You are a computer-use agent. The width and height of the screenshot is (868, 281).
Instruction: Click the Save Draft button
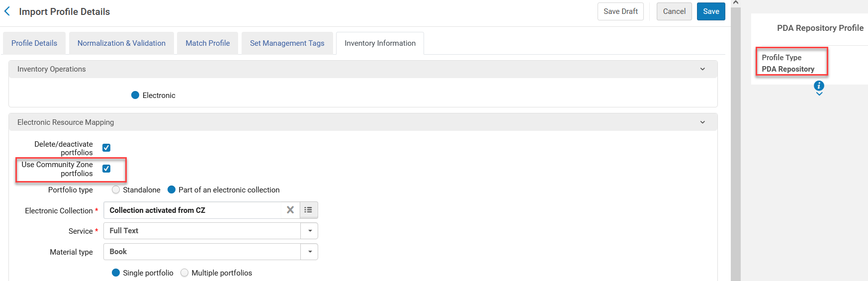pyautogui.click(x=620, y=11)
